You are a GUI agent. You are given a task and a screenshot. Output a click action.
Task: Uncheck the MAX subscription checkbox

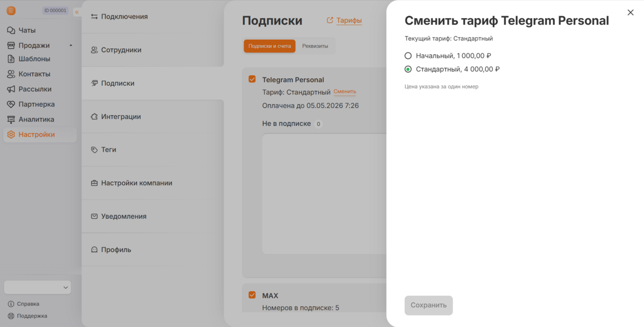tap(252, 295)
